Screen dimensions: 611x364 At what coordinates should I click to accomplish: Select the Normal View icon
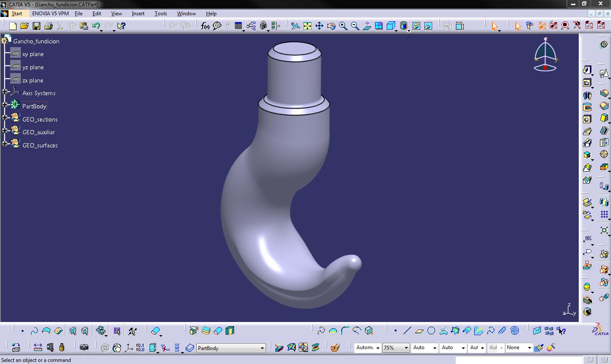tap(367, 26)
